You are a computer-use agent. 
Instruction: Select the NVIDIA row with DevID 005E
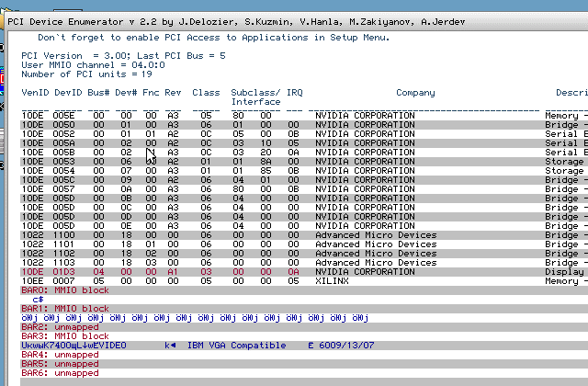coord(294,116)
